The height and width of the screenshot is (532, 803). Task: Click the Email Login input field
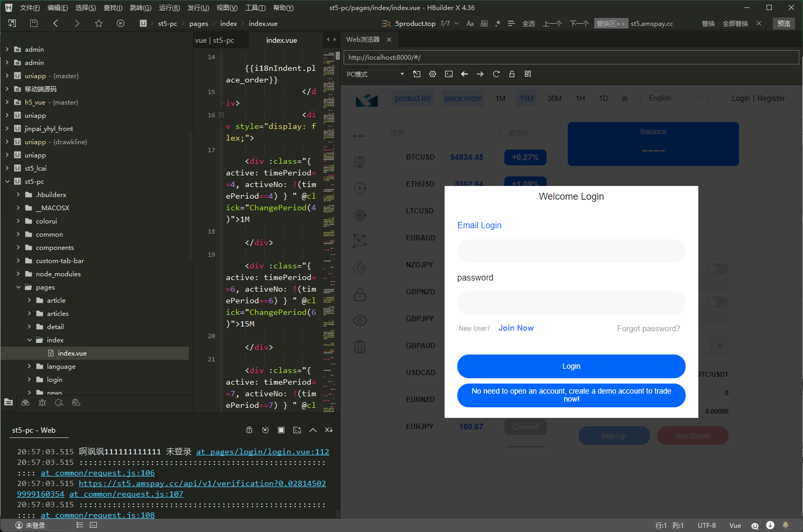tap(571, 251)
